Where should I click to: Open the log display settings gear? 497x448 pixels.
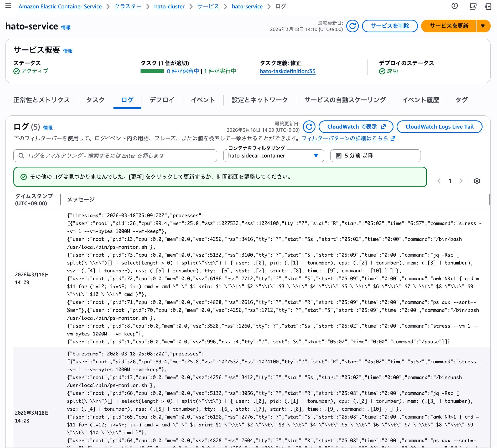pos(477,181)
